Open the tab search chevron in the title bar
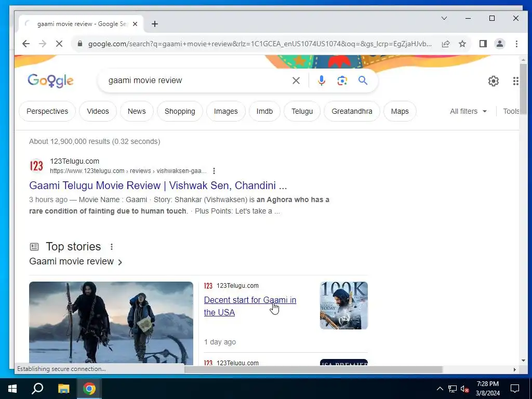 click(x=444, y=18)
